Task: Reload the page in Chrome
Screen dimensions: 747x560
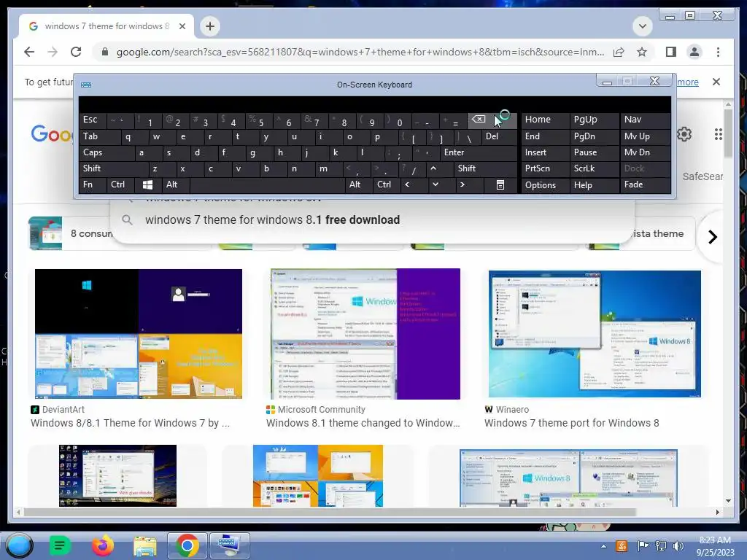Action: 76,52
